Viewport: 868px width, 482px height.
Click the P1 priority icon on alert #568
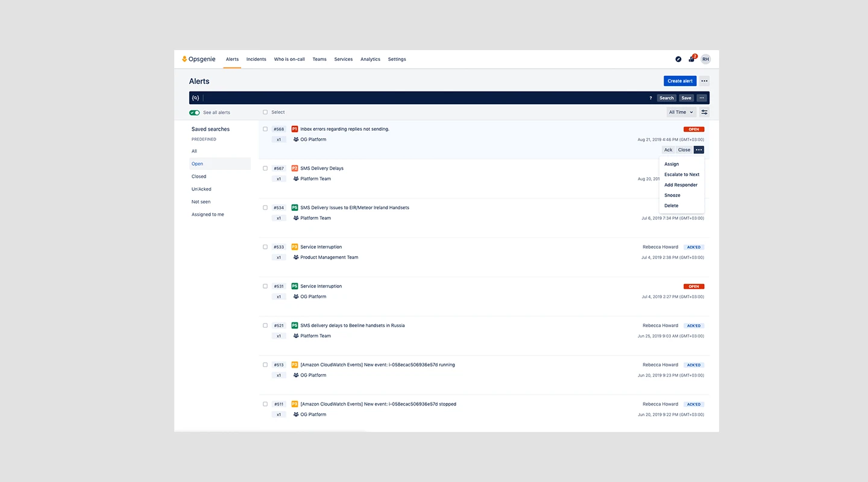(x=295, y=129)
